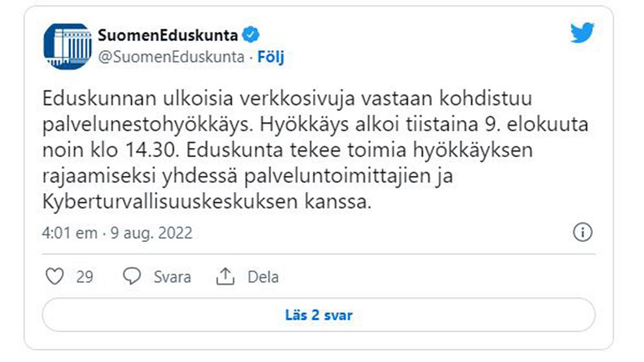Click the @SuomenEduskunta handle
Screen dimensions: 644x362
tap(171, 56)
